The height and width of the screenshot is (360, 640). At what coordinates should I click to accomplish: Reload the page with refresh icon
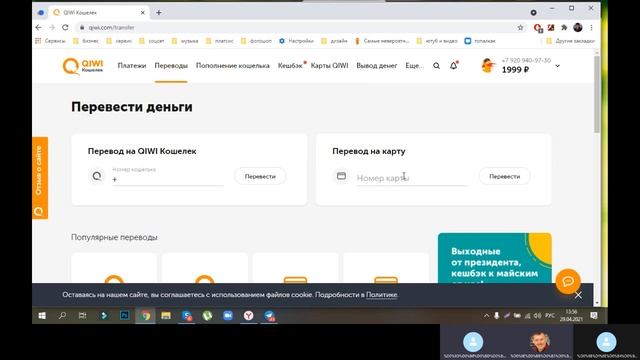(x=65, y=27)
